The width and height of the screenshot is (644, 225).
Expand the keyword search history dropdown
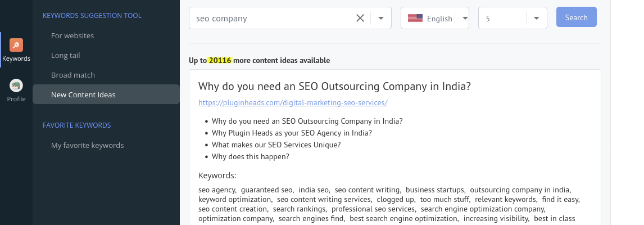(381, 18)
